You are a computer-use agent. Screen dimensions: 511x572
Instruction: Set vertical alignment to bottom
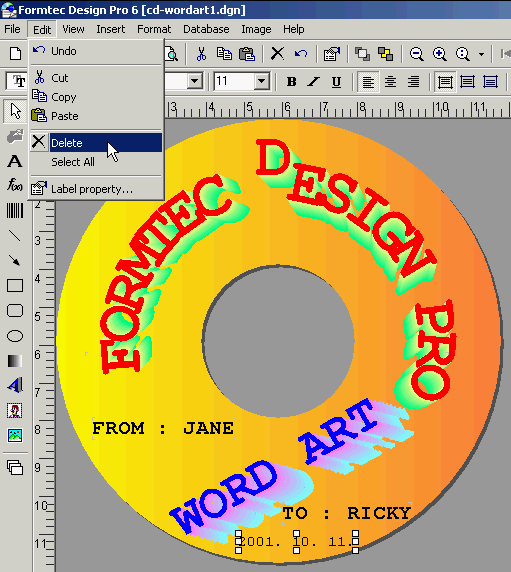490,82
